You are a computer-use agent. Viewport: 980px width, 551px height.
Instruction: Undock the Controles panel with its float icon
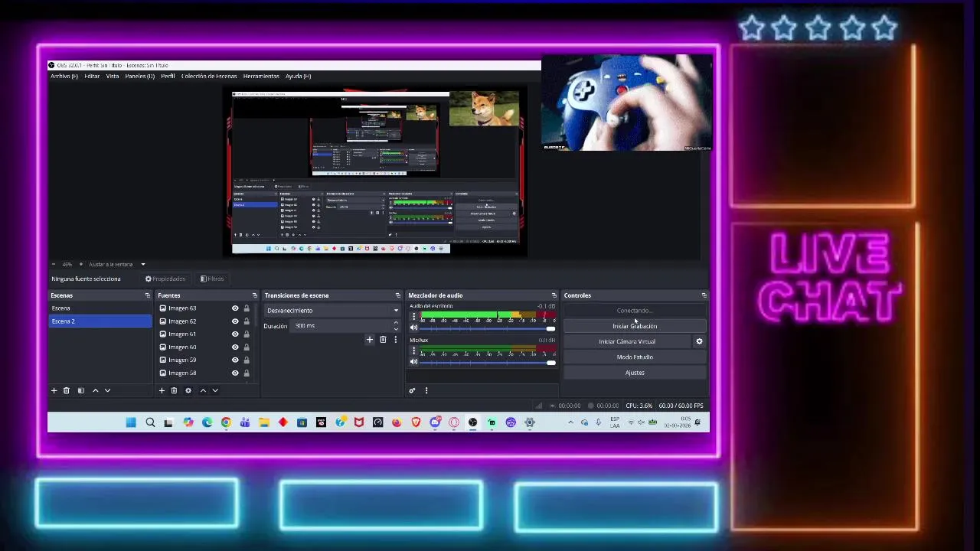(704, 295)
